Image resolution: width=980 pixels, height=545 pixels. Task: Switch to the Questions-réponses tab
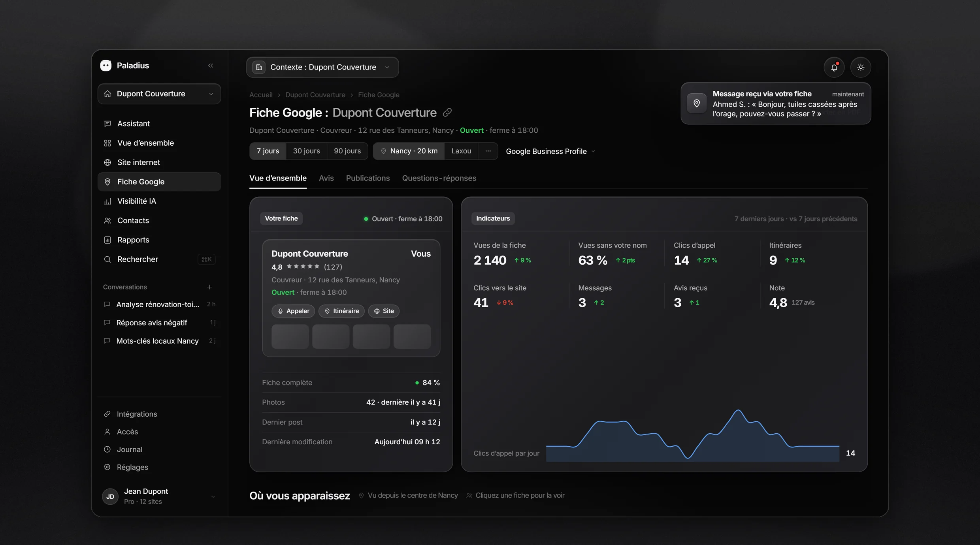pyautogui.click(x=439, y=178)
